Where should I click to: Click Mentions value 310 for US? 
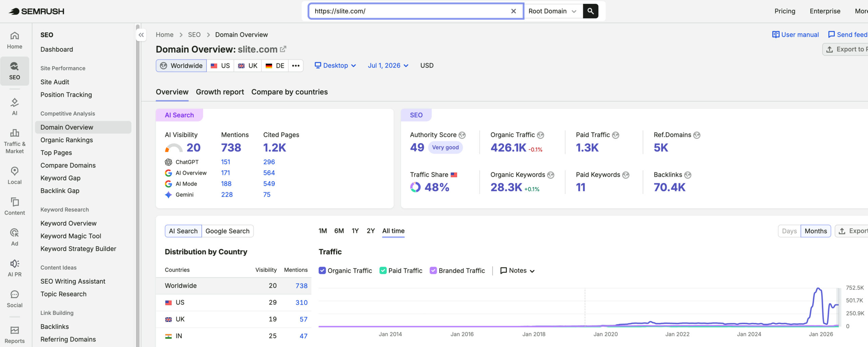click(x=301, y=303)
